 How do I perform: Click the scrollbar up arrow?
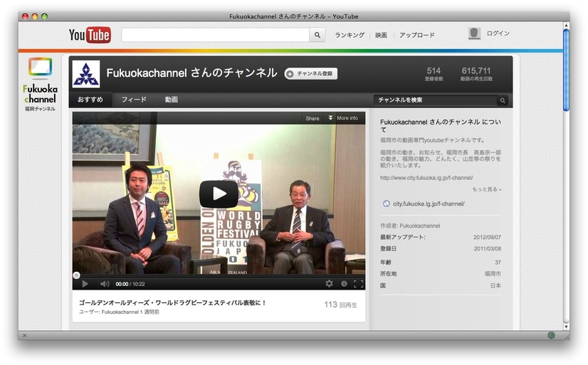(566, 26)
